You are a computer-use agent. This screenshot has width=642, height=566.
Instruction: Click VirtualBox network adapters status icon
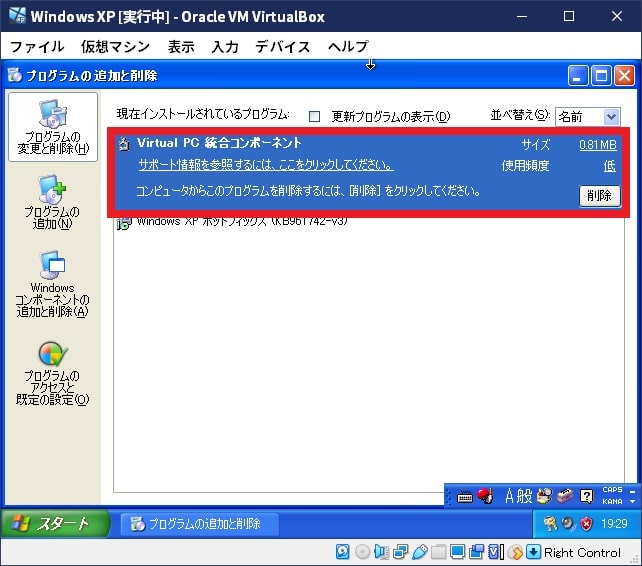(x=400, y=552)
